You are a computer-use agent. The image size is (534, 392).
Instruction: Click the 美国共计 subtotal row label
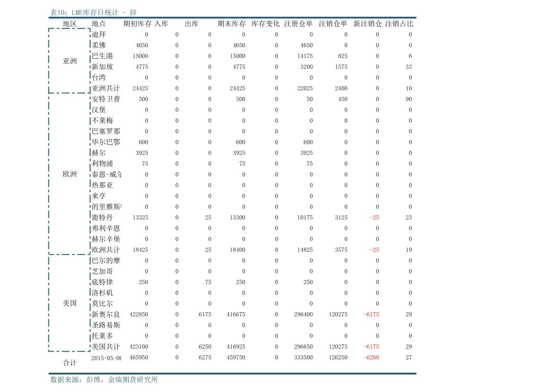pos(106,347)
